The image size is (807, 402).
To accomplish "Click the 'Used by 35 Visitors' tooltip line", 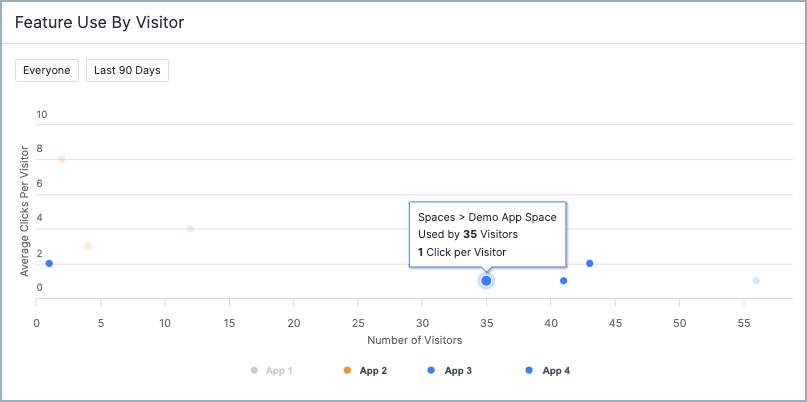I will (x=468, y=235).
